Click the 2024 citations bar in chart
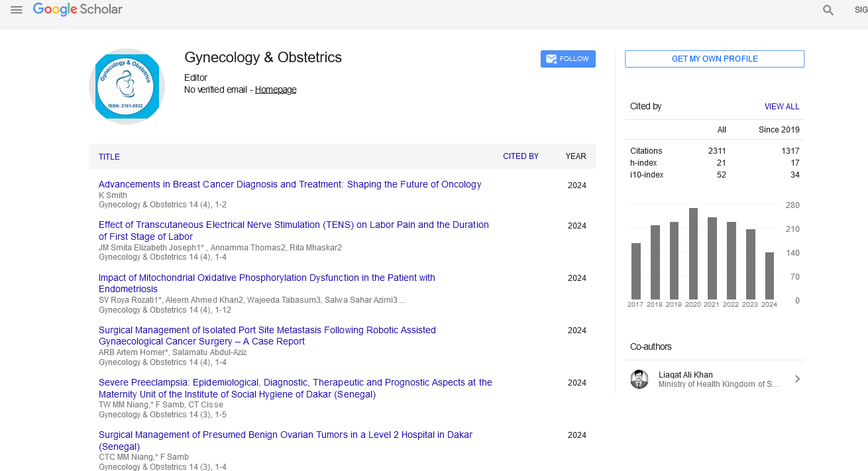The width and height of the screenshot is (868, 471). [x=769, y=276]
